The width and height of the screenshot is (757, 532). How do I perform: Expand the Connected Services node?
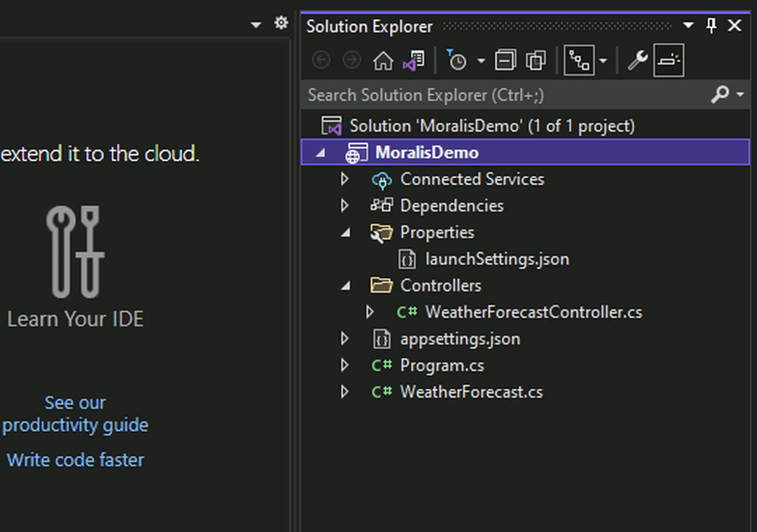pos(344,179)
